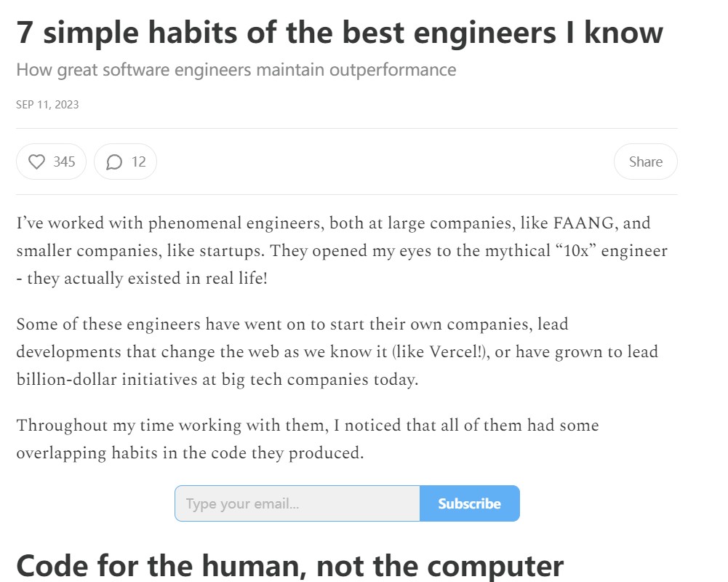Focus the 'Type your email...' field

pyautogui.click(x=297, y=503)
